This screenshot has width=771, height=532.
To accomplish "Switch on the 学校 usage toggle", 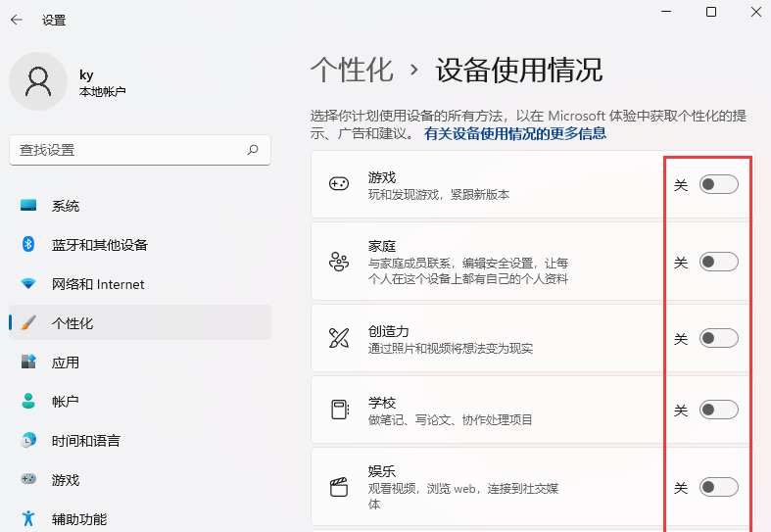I will (x=718, y=410).
